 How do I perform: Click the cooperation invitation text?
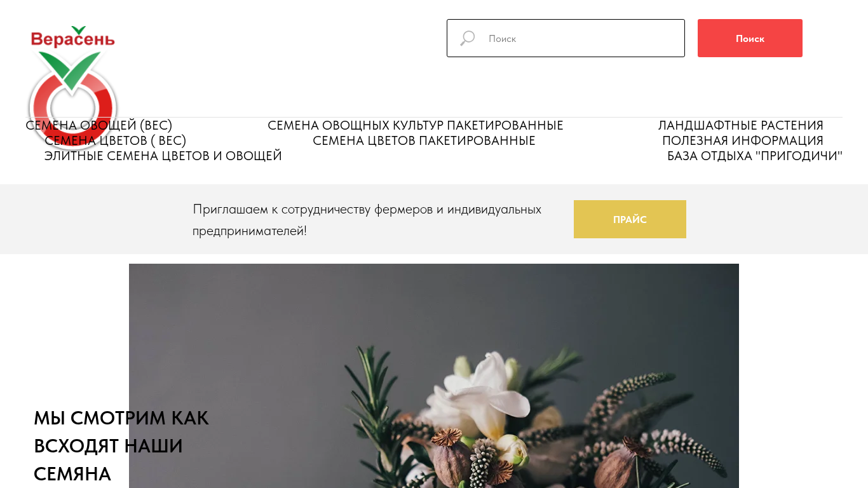point(367,220)
